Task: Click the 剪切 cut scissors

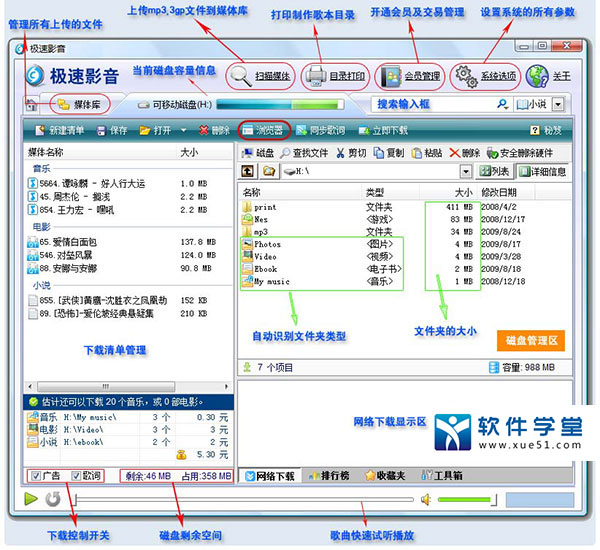Action: [351, 153]
